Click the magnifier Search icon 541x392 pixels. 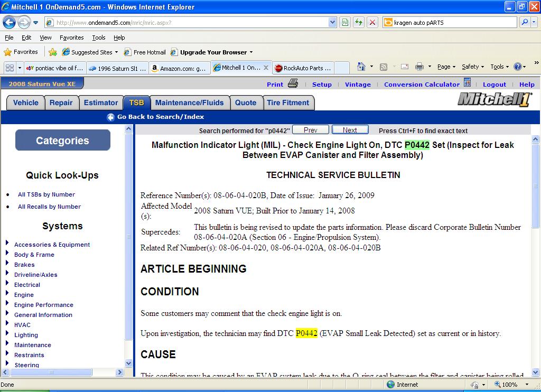(525, 22)
